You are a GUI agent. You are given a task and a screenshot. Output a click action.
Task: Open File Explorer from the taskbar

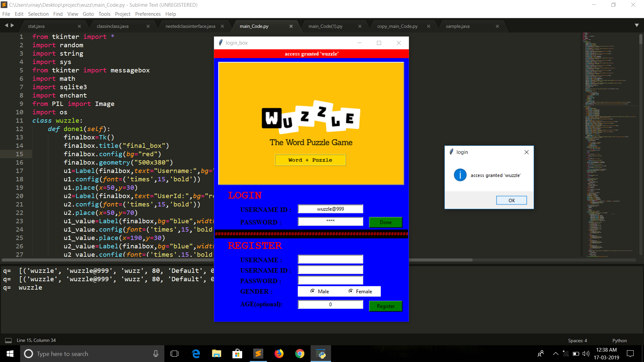point(216,354)
